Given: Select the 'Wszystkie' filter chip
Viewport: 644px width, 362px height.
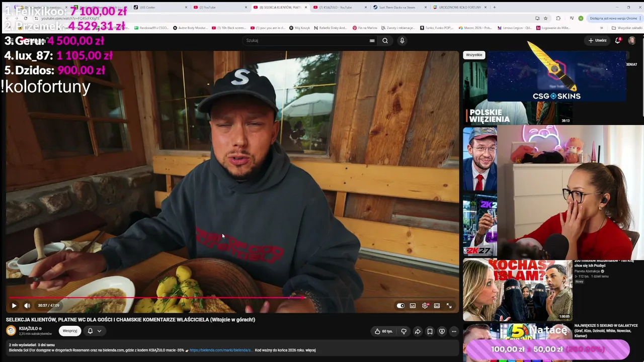Looking at the screenshot, I should [474, 55].
